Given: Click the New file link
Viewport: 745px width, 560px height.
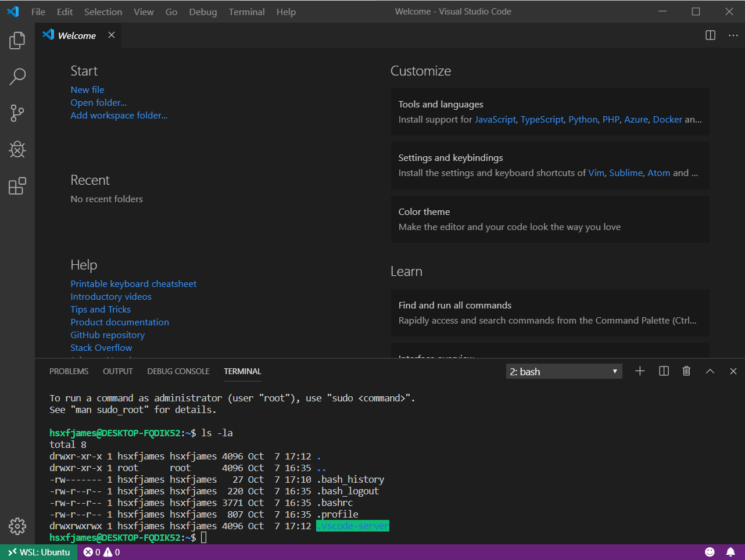Looking at the screenshot, I should [x=87, y=89].
